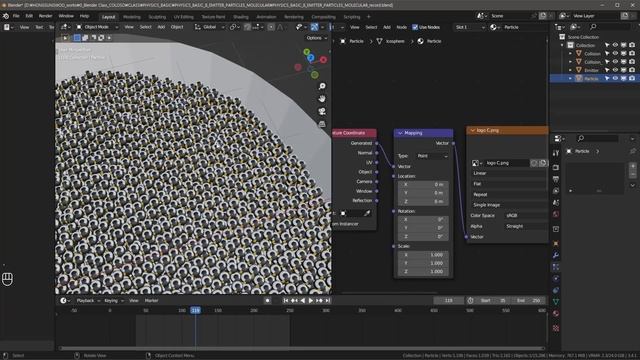
Task: Open the node editor Node menu
Action: [402, 27]
